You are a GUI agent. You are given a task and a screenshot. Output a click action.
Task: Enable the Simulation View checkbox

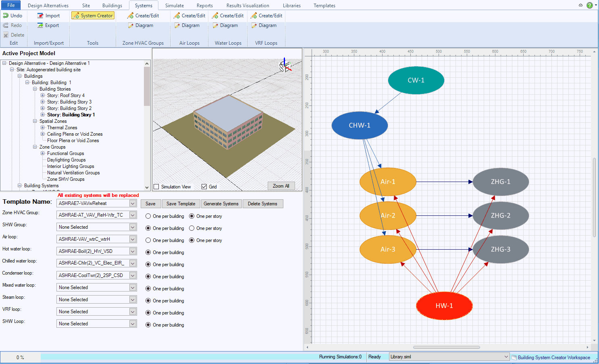[156, 187]
